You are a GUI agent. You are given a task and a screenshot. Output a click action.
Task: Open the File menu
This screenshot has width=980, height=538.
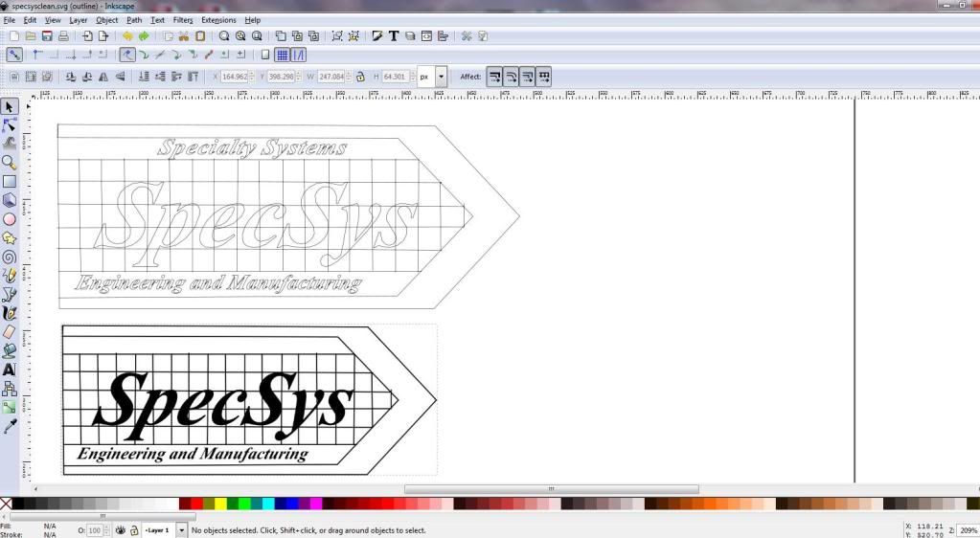click(9, 20)
